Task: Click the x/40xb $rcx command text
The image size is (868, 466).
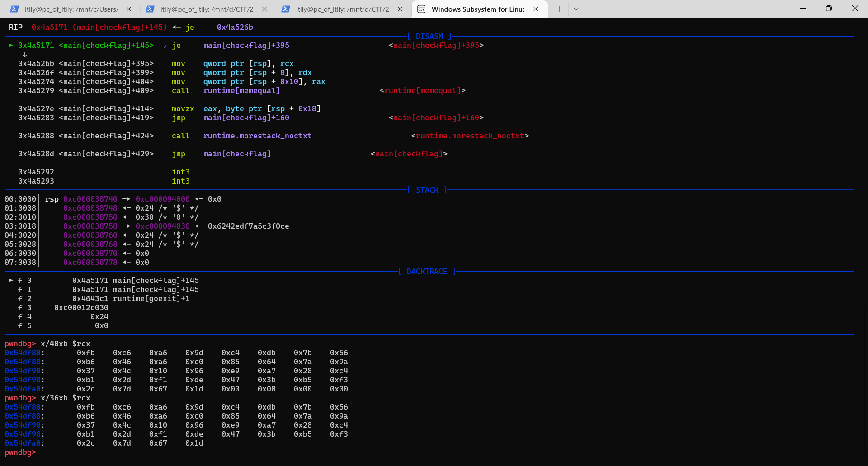Action: (66, 344)
